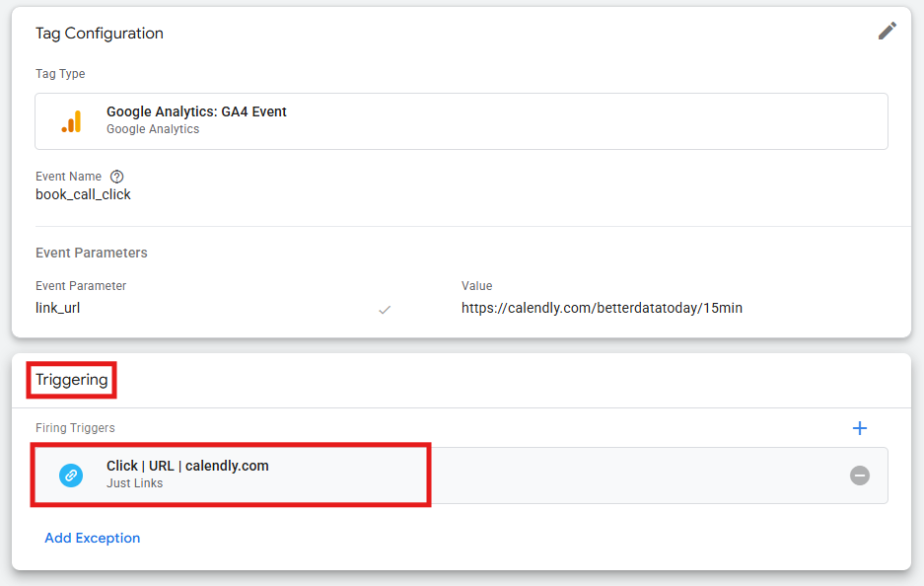Click the Event Parameters heading
Viewport: 924px width, 586px height.
click(x=92, y=253)
